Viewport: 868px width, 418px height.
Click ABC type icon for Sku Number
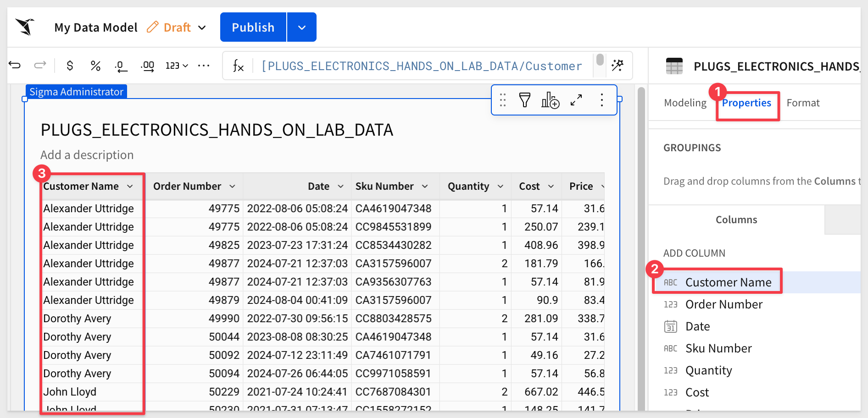(670, 348)
